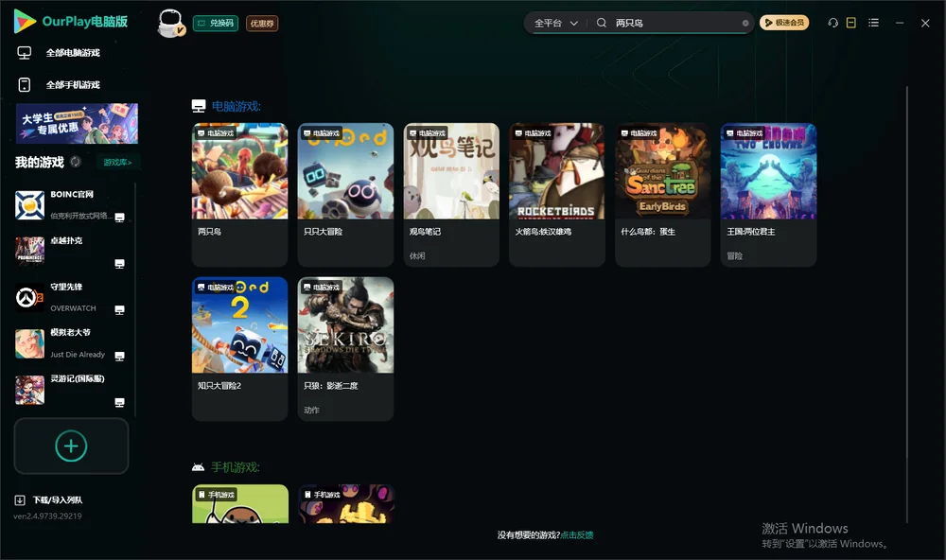Screen dimensions: 946x560
Task: Click the BOINC官网 game icon
Action: click(x=29, y=205)
